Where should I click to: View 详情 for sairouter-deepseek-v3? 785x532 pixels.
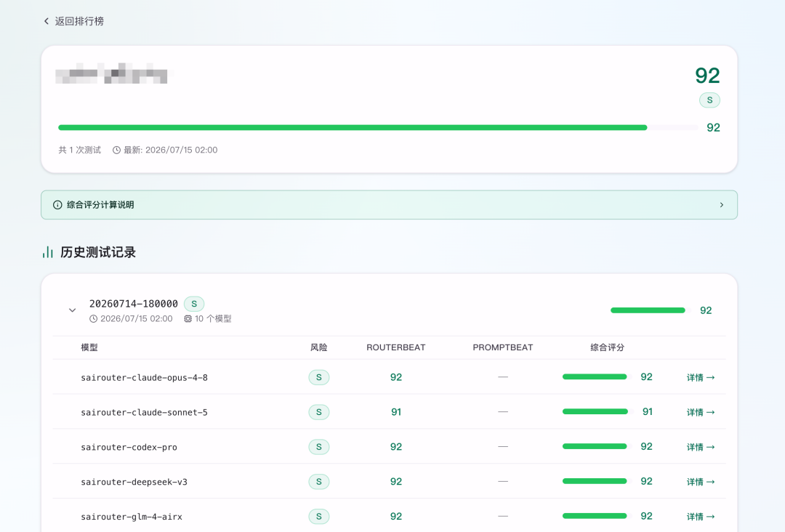coord(701,482)
